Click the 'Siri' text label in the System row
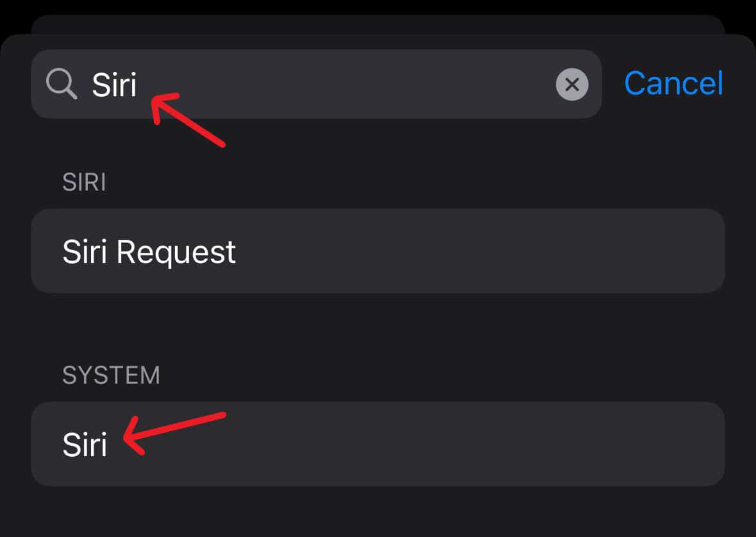 85,445
